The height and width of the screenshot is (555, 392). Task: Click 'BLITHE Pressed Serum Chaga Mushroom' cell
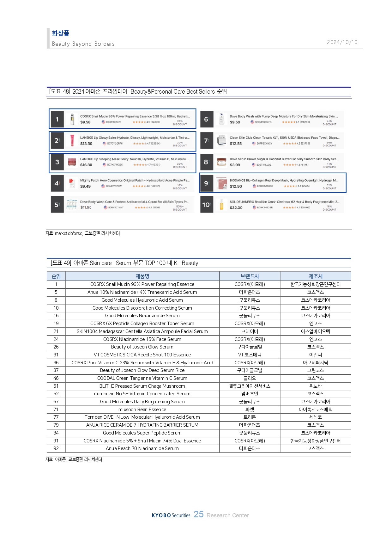tap(142, 386)
